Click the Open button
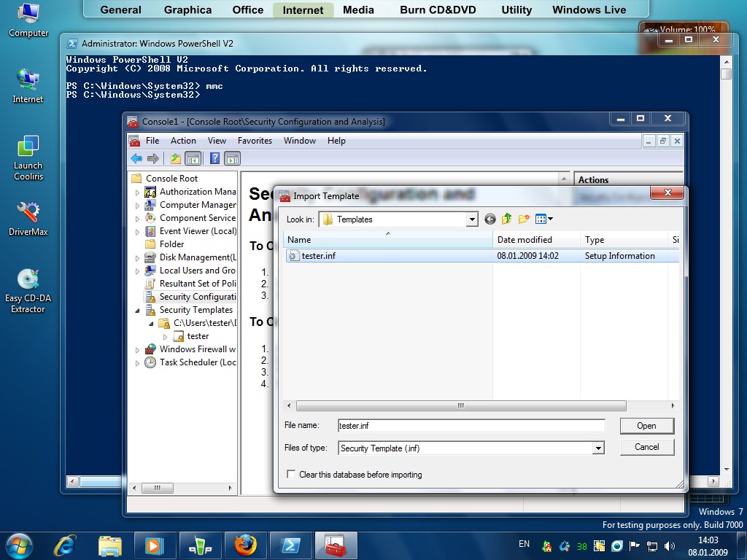This screenshot has width=747, height=560. [x=647, y=426]
